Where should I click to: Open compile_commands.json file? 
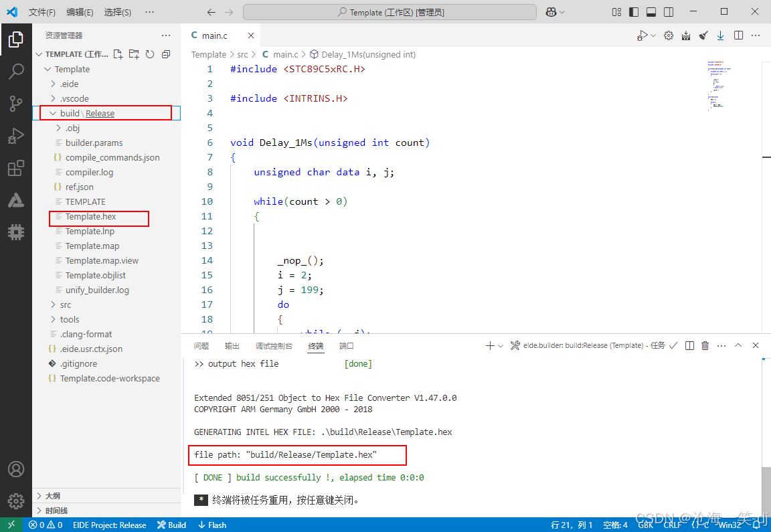[x=112, y=157]
